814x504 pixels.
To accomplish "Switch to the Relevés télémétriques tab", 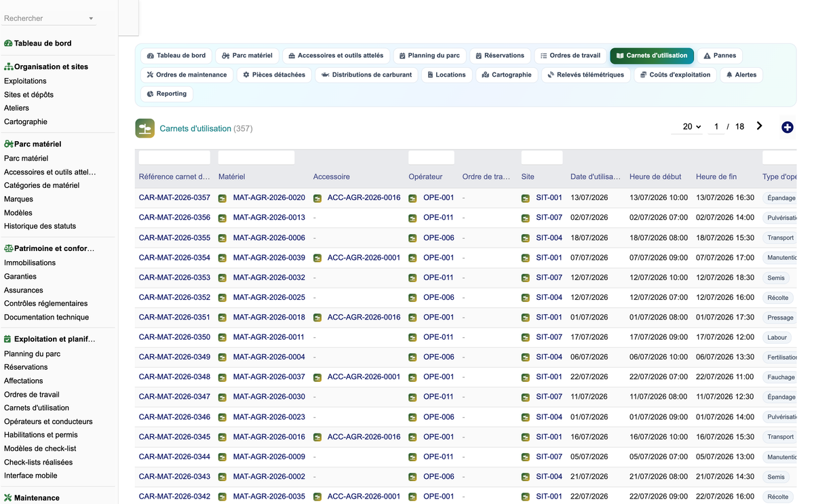I will click(x=586, y=75).
